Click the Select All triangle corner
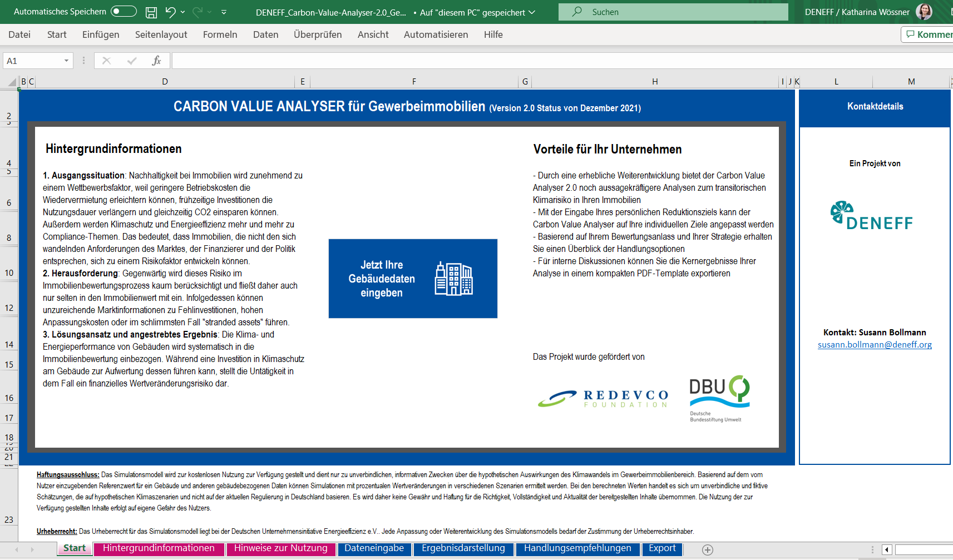Image resolution: width=953 pixels, height=560 pixels. (x=12, y=82)
